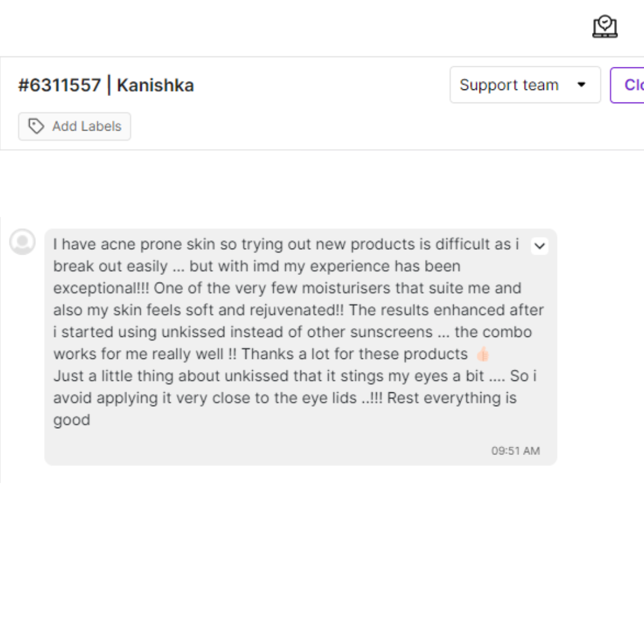Click the caret arrow next to Support team
Image resolution: width=644 pixels, height=644 pixels.
581,85
